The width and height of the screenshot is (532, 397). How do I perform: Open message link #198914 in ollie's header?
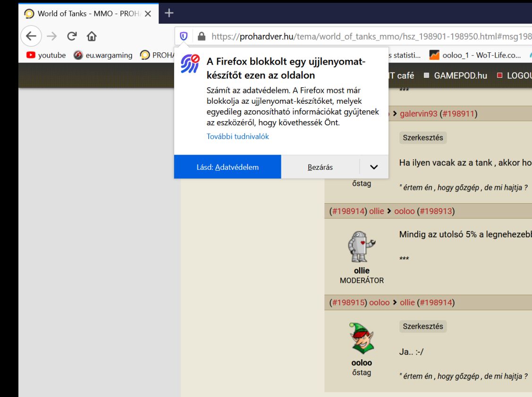[348, 211]
